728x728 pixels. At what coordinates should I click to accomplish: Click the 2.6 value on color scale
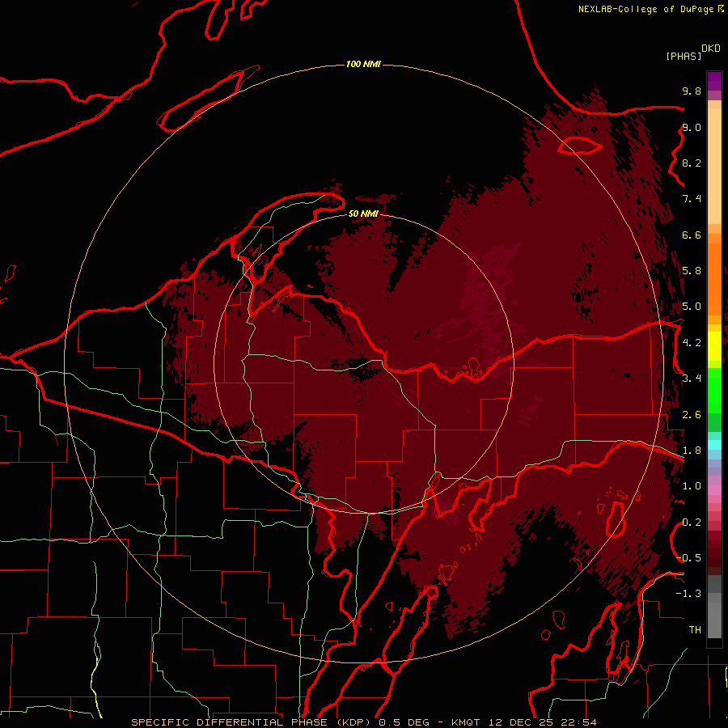coord(692,415)
